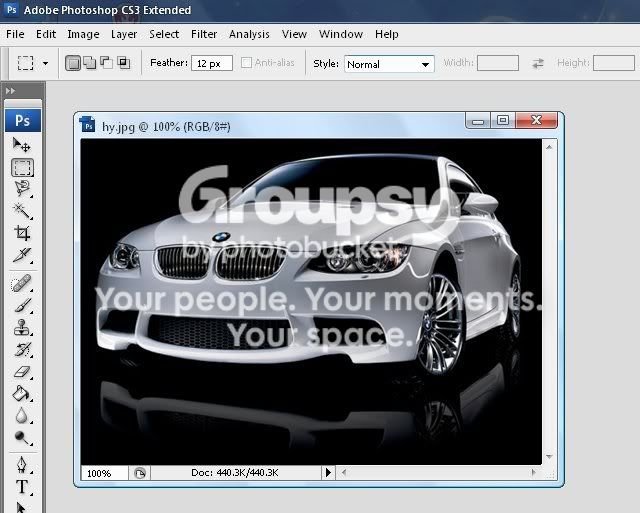Image resolution: width=640 pixels, height=513 pixels.
Task: Toggle the Anti-alias checkbox
Action: click(246, 62)
